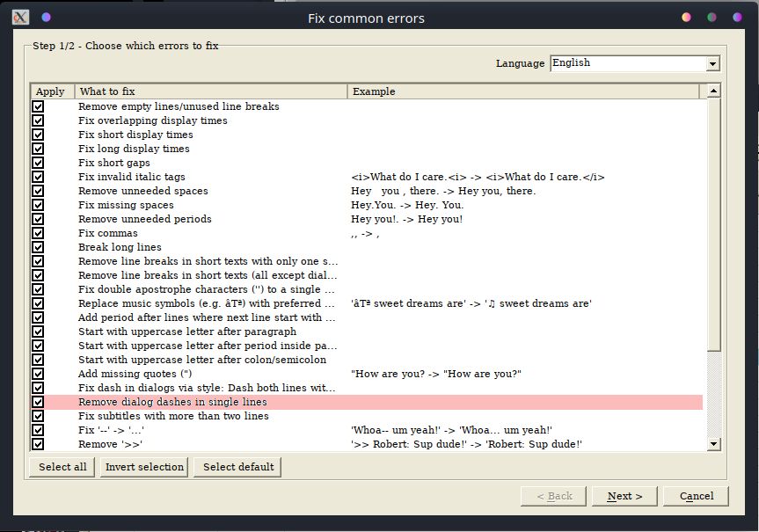Viewport: 759px width, 532px height.
Task: Disable "Fix short display times"
Action: [x=37, y=134]
